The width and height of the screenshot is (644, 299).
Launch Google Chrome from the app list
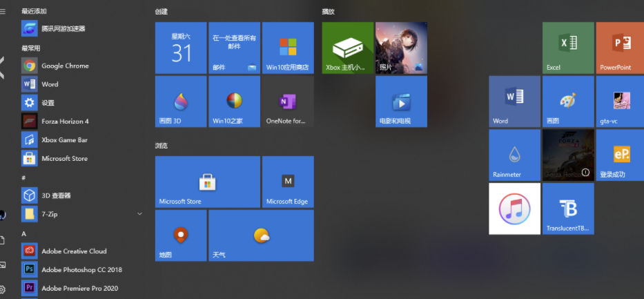(82, 66)
